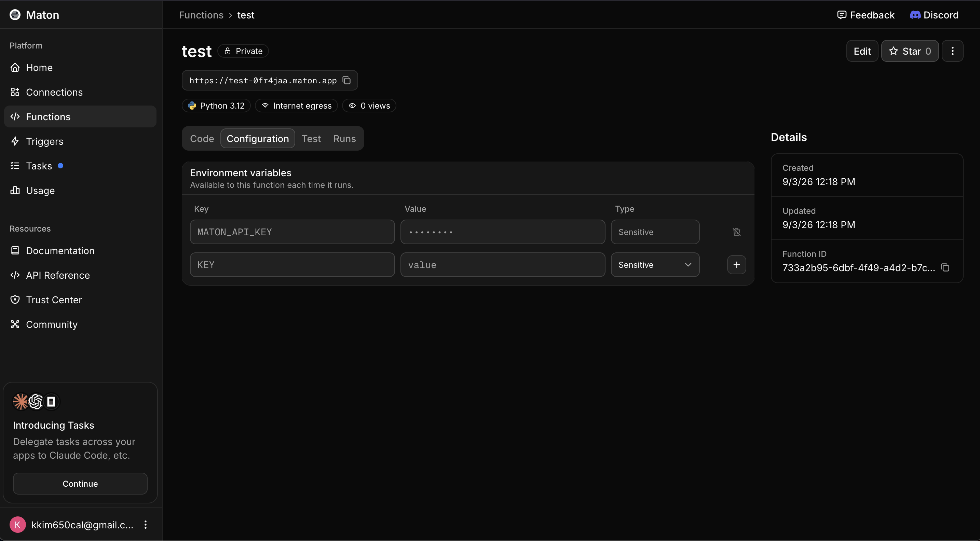Focus the new value input field

503,265
